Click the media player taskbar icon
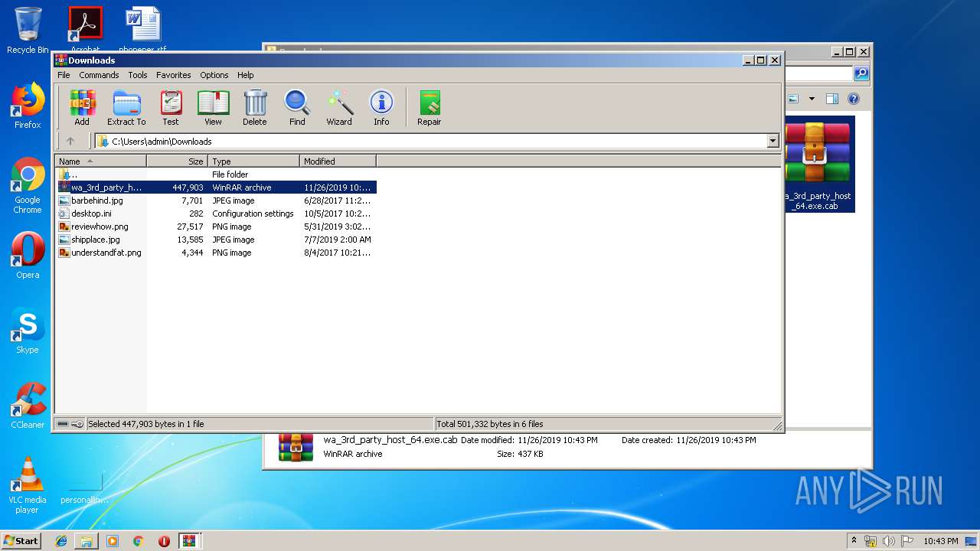 (113, 541)
